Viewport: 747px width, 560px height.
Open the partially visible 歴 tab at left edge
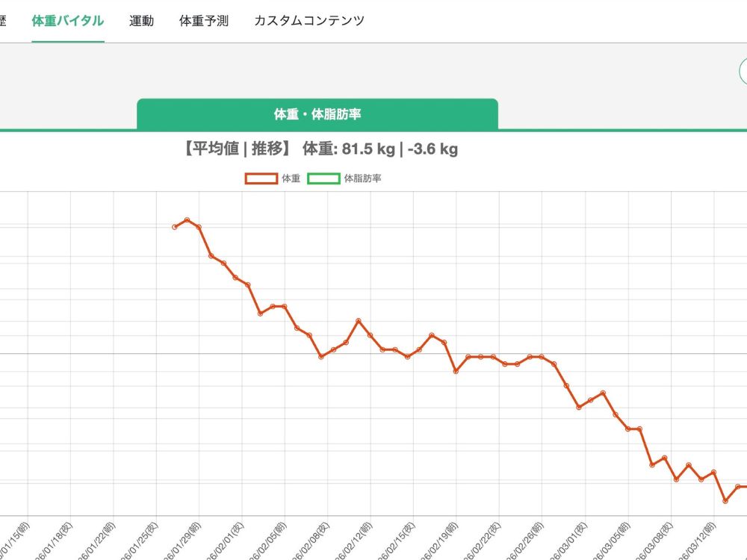click(x=3, y=21)
